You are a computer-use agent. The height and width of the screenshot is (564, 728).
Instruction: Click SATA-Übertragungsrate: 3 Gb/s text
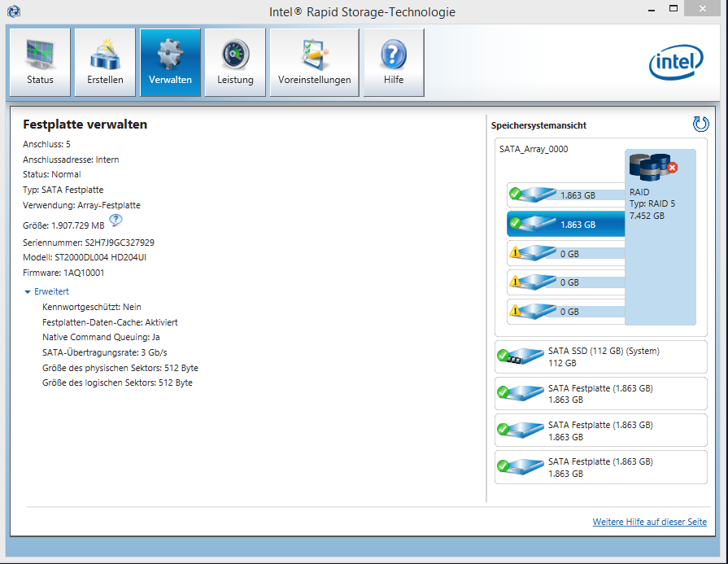(x=104, y=352)
